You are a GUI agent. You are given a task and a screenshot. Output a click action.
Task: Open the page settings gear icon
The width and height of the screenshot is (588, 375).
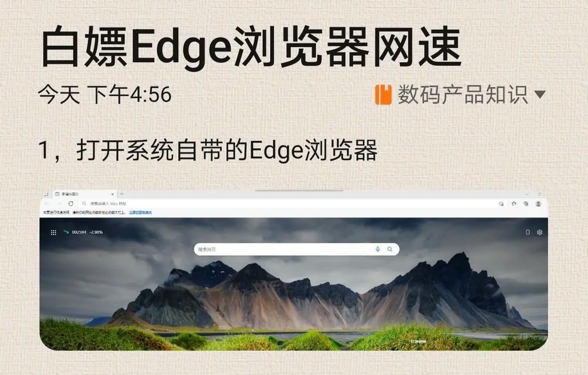[539, 232]
